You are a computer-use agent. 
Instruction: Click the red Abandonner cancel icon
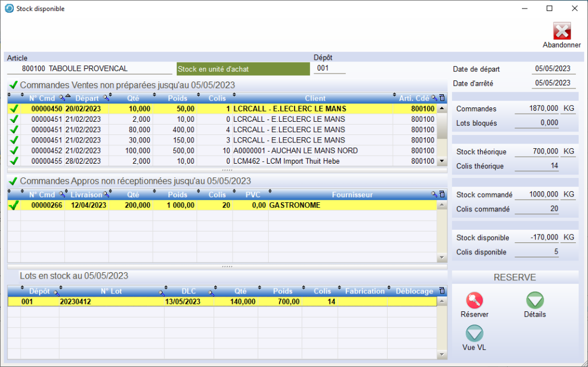pos(562,31)
